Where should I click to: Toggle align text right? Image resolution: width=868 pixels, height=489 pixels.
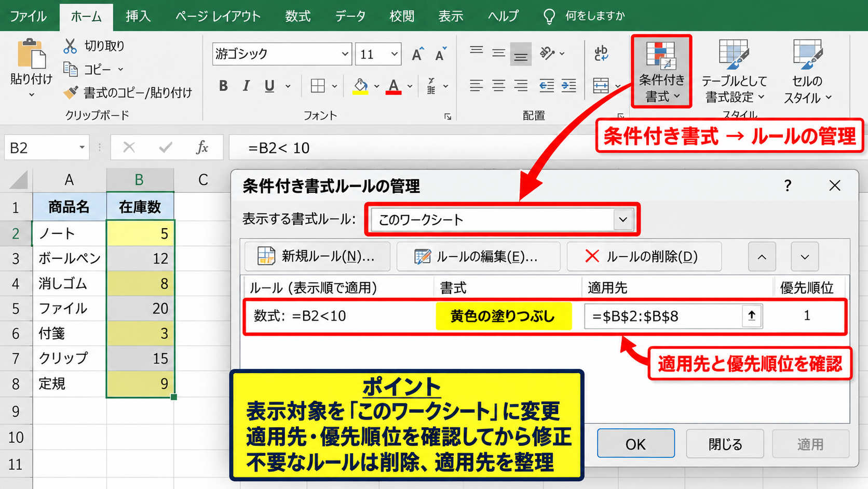pyautogui.click(x=521, y=85)
